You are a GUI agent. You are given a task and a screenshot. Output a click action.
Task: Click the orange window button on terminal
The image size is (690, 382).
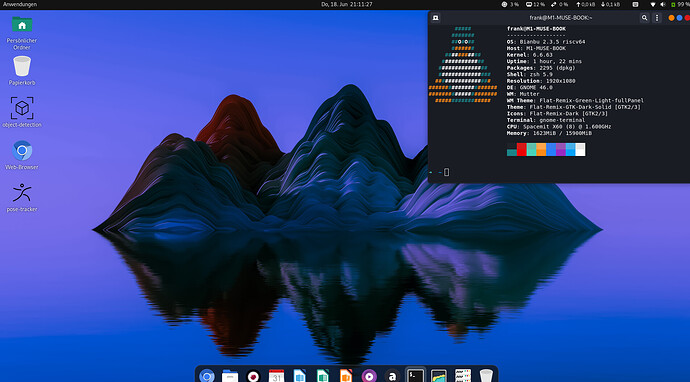[x=672, y=18]
